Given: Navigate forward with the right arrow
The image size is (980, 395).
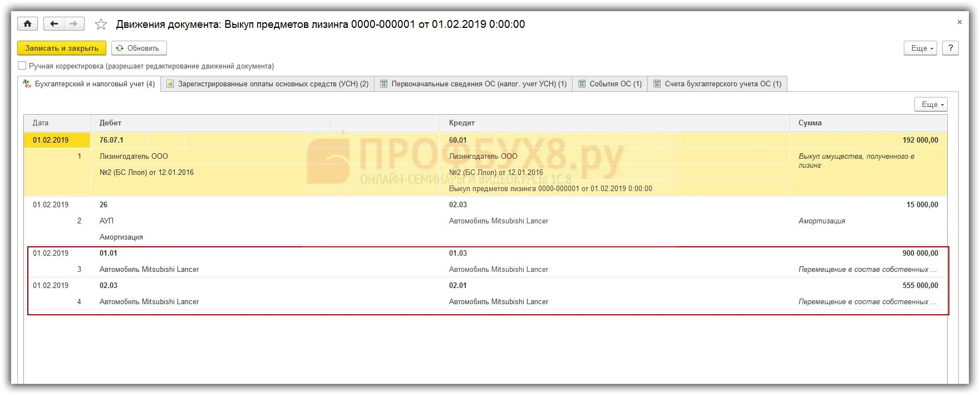Looking at the screenshot, I should (74, 24).
